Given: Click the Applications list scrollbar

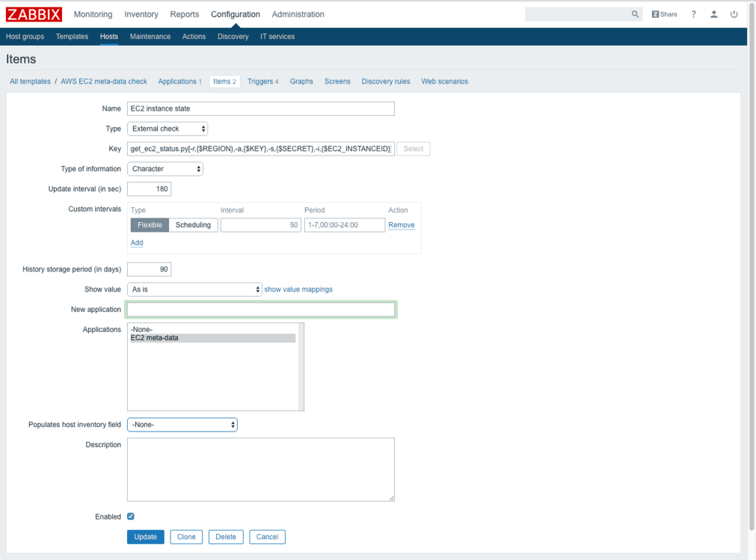Looking at the screenshot, I should [x=301, y=367].
